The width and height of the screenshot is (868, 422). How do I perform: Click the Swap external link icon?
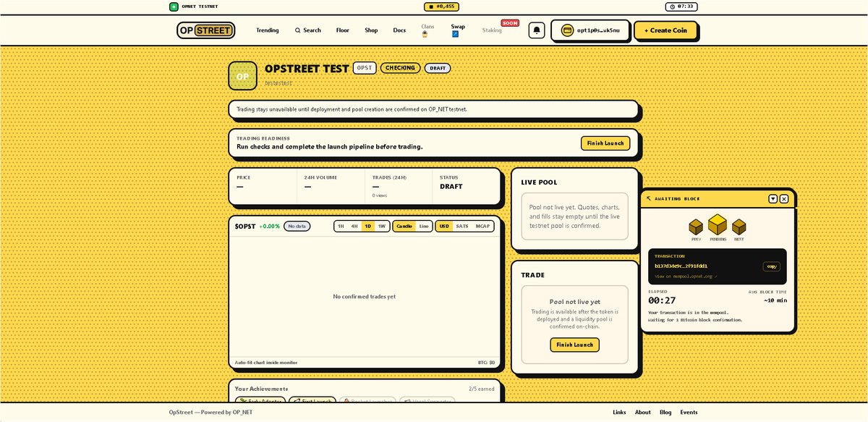tap(455, 34)
